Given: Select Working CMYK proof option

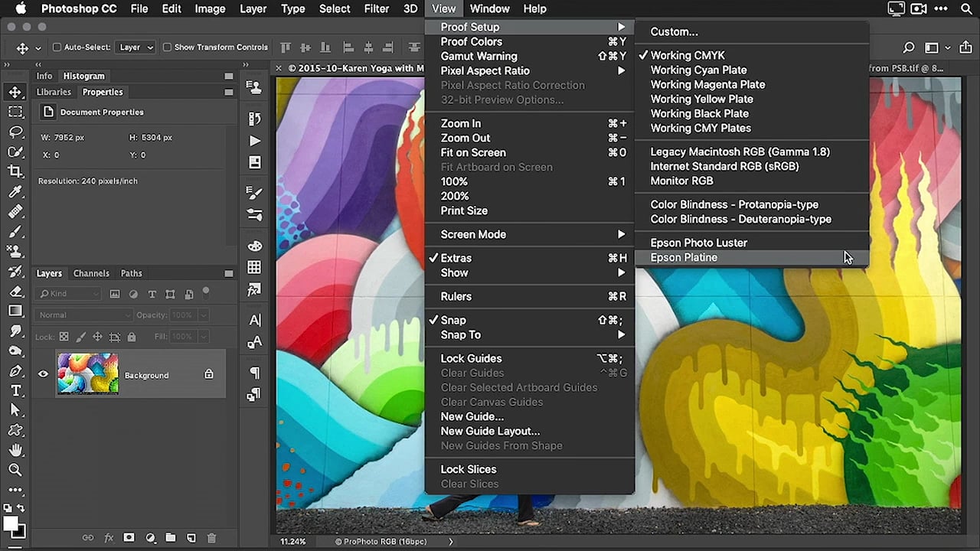Looking at the screenshot, I should pyautogui.click(x=752, y=55).
